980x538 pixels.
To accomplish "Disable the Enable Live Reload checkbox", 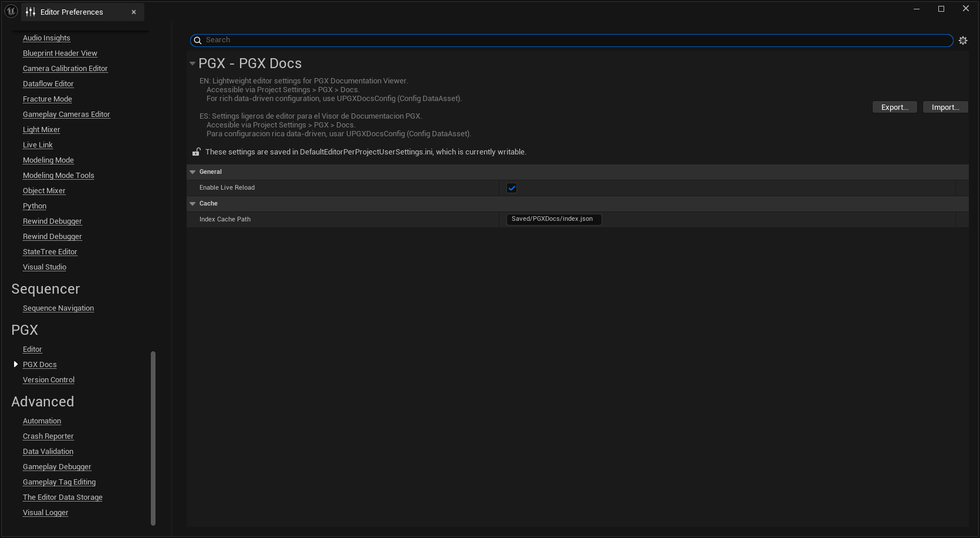I will (512, 188).
